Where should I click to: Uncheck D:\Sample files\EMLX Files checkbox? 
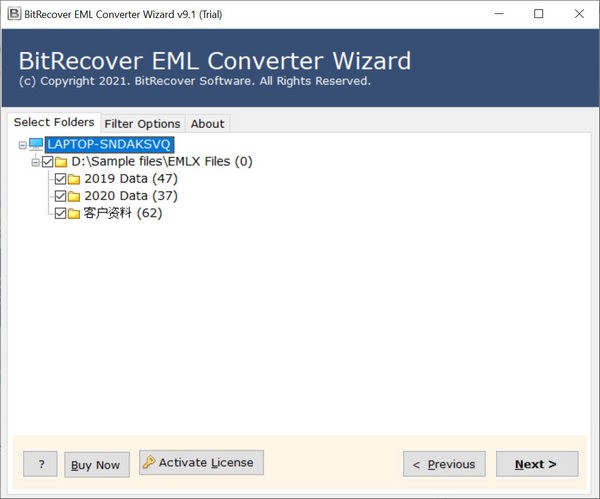click(x=47, y=162)
